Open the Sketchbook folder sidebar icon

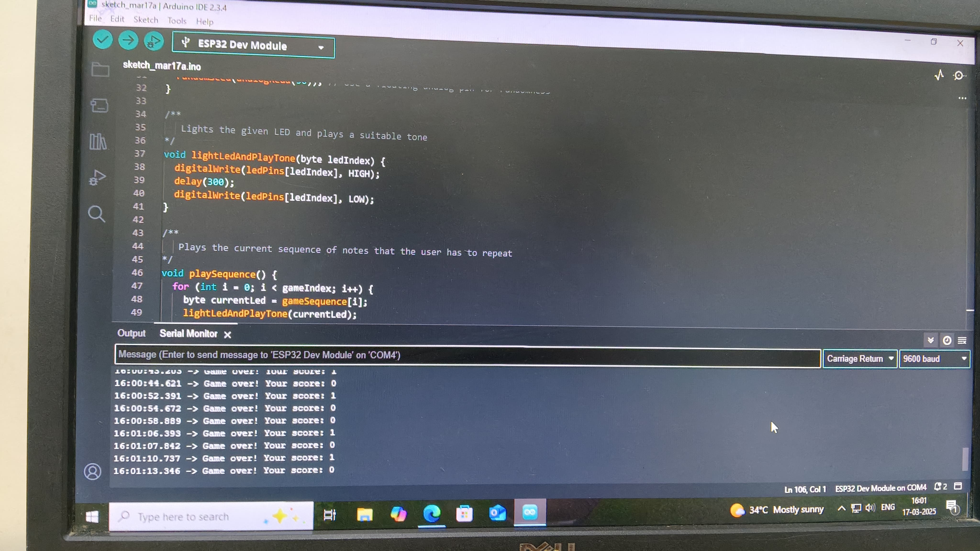pyautogui.click(x=100, y=70)
